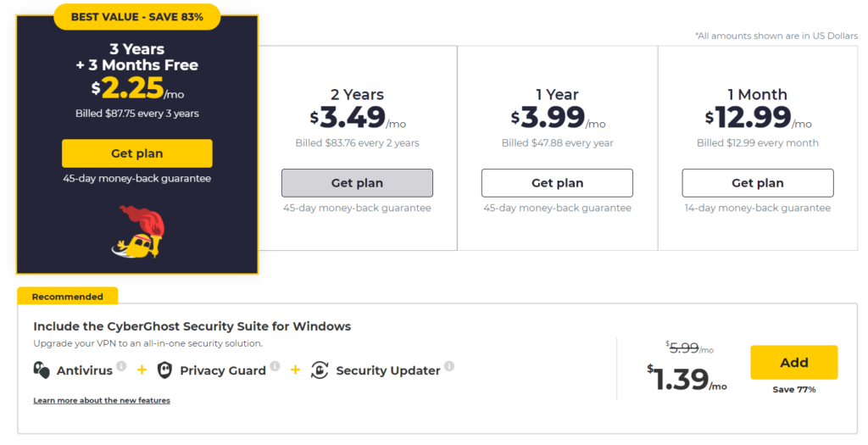This screenshot has height=445, width=868.
Task: Add the CyberGhost Security Suite
Action: [793, 363]
